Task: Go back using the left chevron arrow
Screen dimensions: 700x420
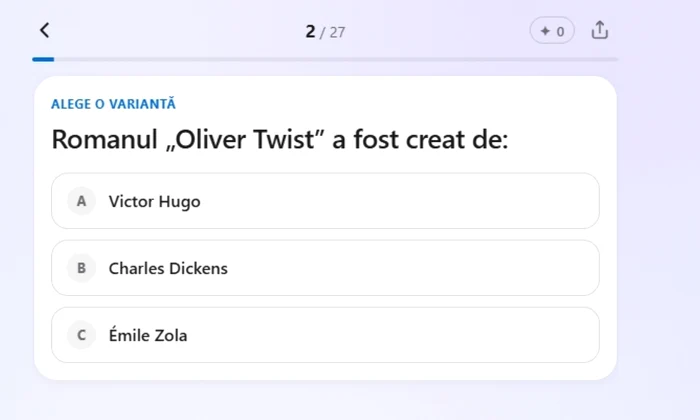Action: click(44, 30)
